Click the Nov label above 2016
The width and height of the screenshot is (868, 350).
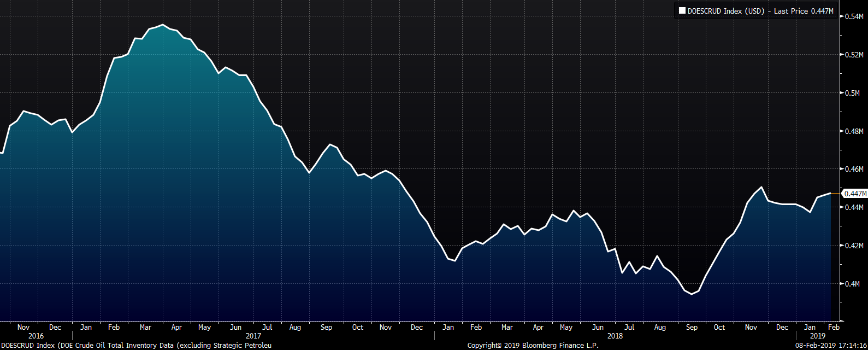23,327
